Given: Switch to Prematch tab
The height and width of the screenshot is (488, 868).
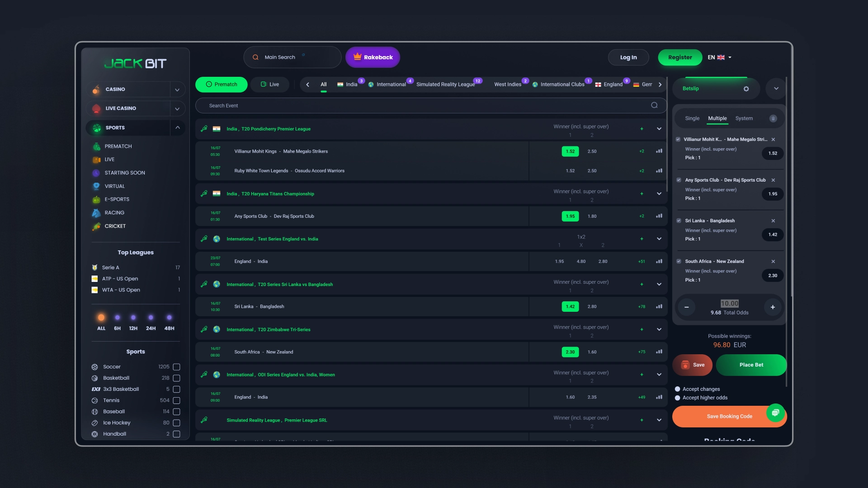Looking at the screenshot, I should pos(221,84).
